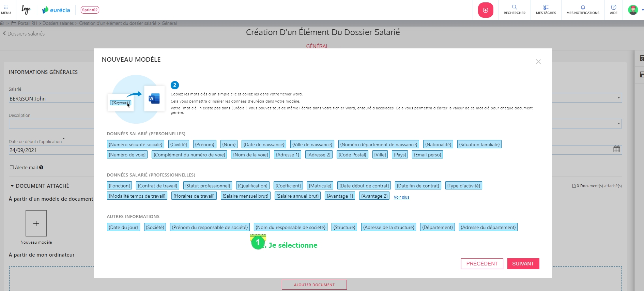Close the Nouveau modèle dialog
644x291 pixels.
[x=538, y=62]
